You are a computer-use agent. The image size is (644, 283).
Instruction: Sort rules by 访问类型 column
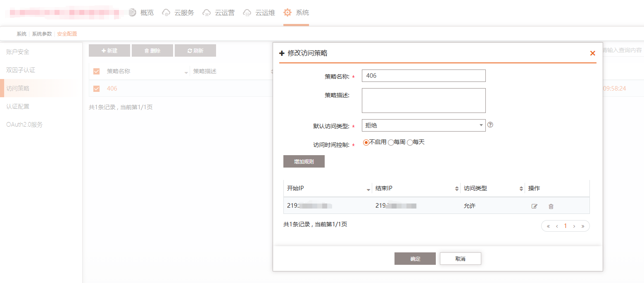pyautogui.click(x=521, y=189)
